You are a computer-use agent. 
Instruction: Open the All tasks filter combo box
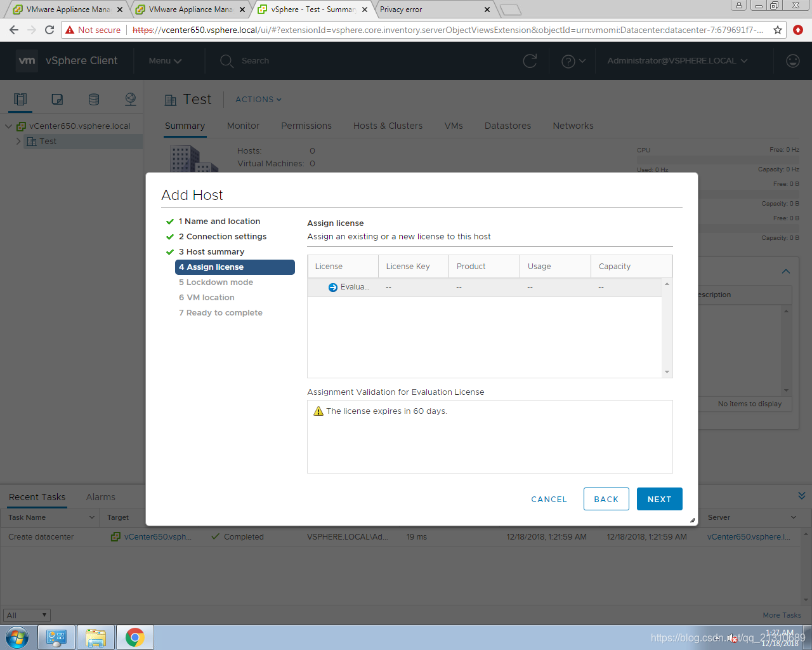(x=27, y=615)
